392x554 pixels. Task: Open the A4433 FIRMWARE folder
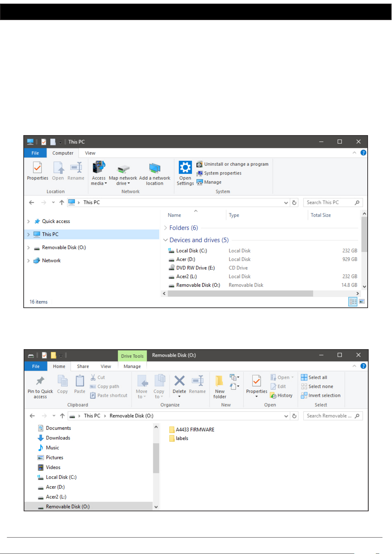pyautogui.click(x=192, y=430)
